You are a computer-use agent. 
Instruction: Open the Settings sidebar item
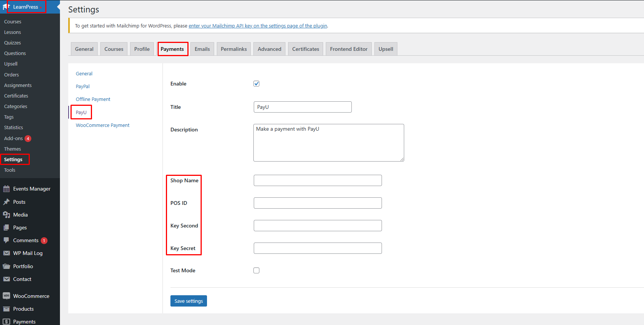[x=13, y=160]
